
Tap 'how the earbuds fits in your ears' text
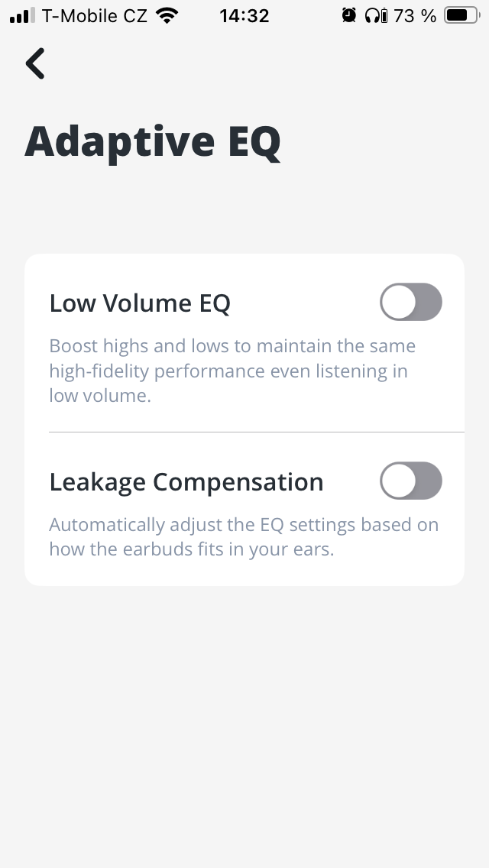[192, 550]
